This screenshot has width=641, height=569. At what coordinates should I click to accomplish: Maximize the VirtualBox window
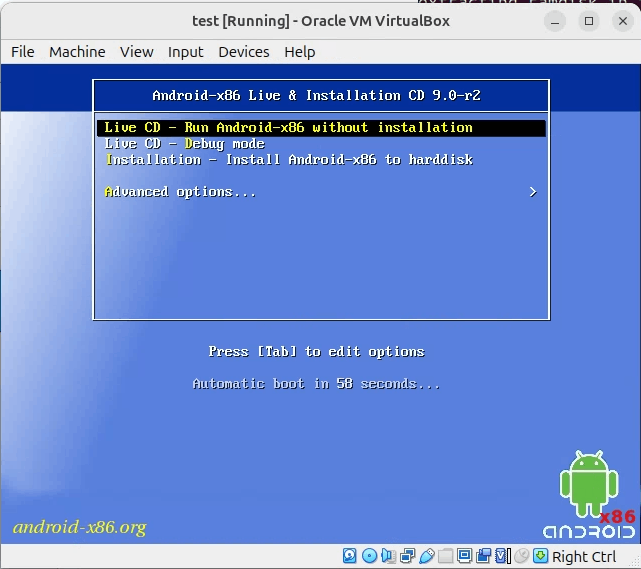pyautogui.click(x=589, y=21)
